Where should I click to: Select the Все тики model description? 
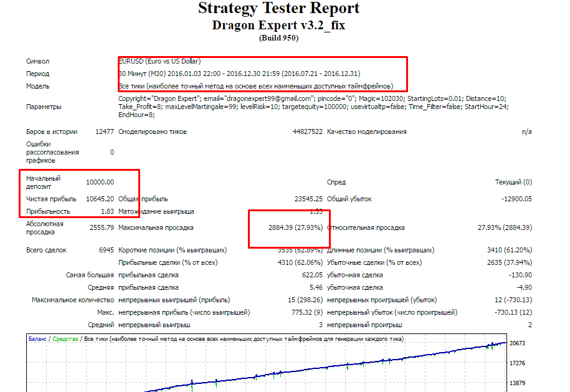[256, 86]
